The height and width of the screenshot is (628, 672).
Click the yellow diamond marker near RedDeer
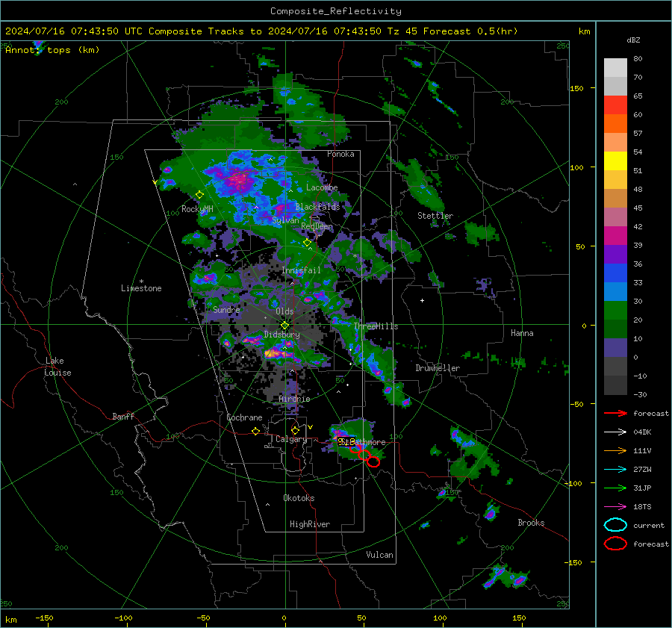pos(307,243)
